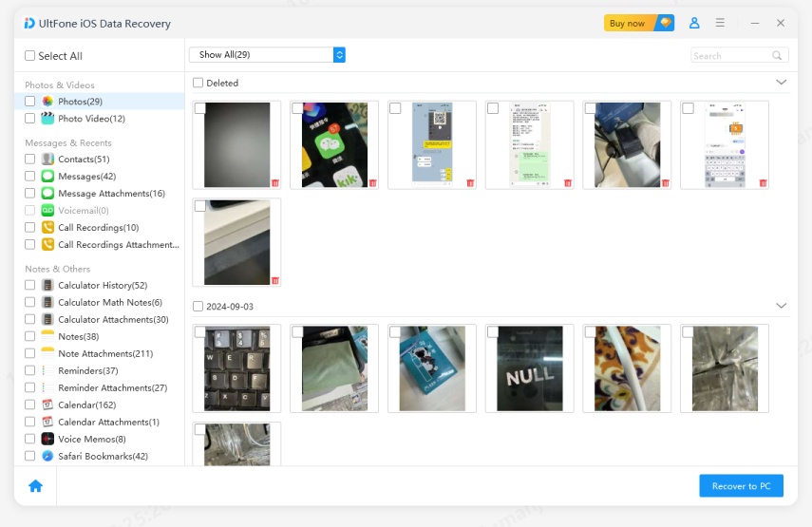Open the hamburger menu in title bar
The width and height of the screenshot is (812, 527).
pos(721,23)
